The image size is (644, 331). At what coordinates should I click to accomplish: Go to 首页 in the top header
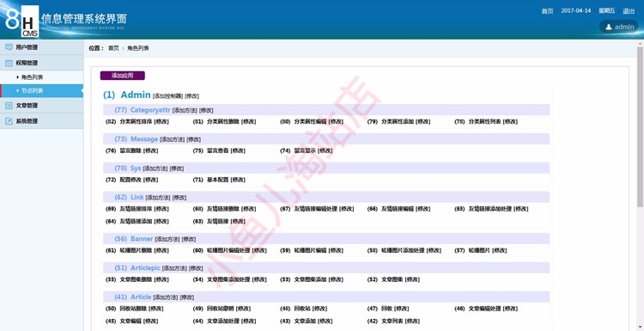point(547,11)
